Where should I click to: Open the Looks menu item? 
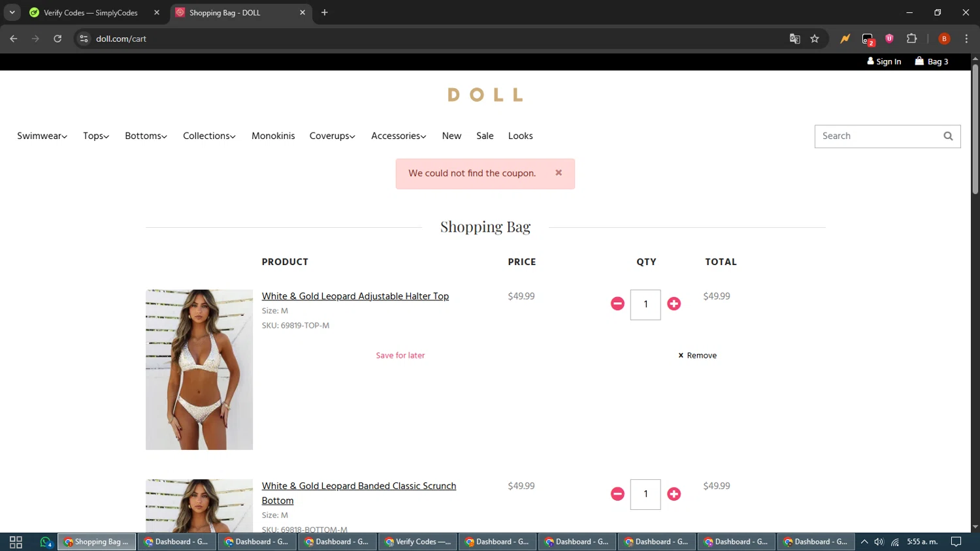[521, 136]
